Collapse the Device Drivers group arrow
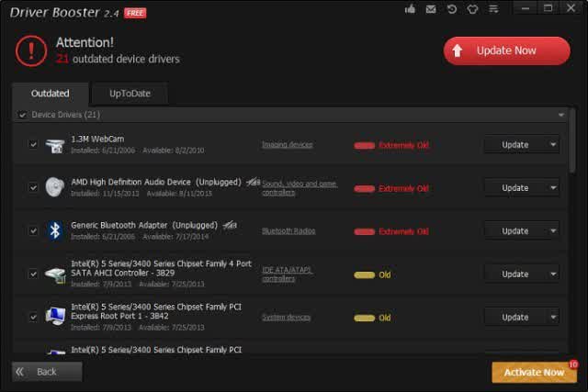 coord(561,115)
